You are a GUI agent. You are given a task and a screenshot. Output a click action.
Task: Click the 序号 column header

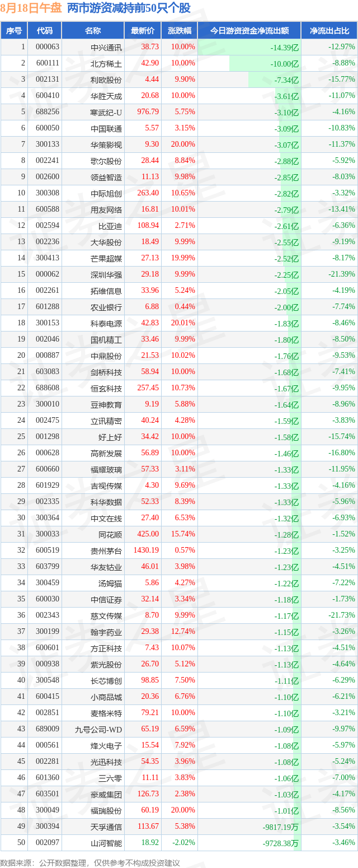click(14, 31)
